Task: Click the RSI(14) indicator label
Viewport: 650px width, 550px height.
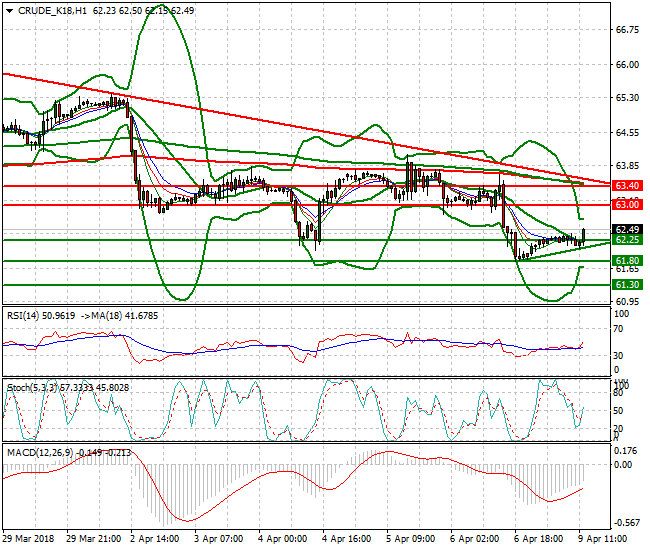Action: 25,315
